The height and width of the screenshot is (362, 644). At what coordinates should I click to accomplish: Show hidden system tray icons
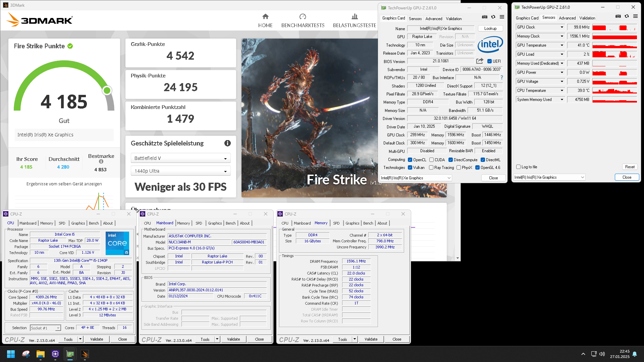pyautogui.click(x=583, y=354)
